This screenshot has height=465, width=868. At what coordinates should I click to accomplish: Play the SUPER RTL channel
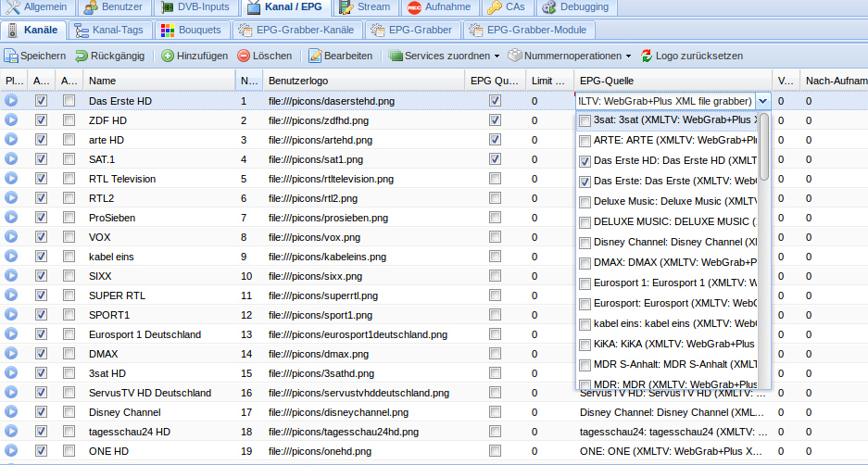coord(11,295)
